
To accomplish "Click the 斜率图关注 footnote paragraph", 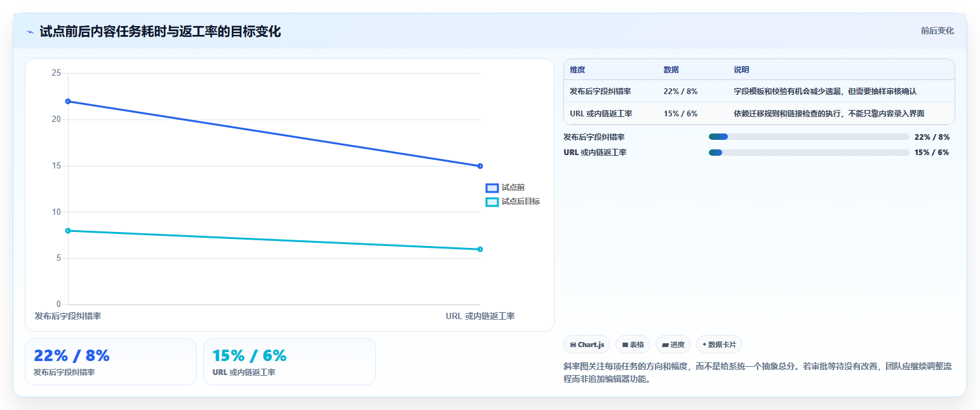I will pyautogui.click(x=757, y=373).
